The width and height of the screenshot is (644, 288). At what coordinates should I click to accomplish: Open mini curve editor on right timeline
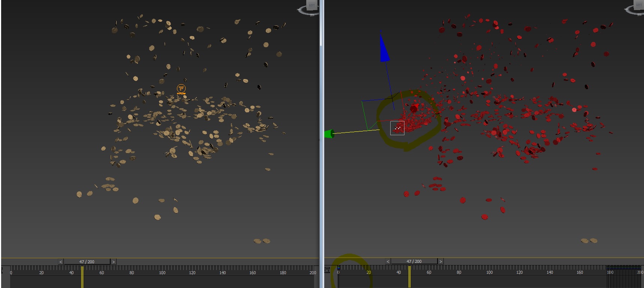327,270
